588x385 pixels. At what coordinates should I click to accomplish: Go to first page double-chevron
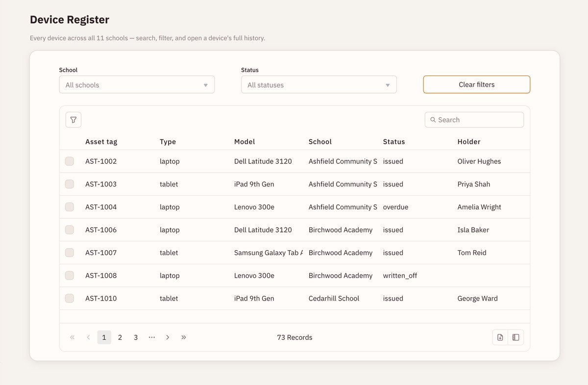pyautogui.click(x=73, y=337)
